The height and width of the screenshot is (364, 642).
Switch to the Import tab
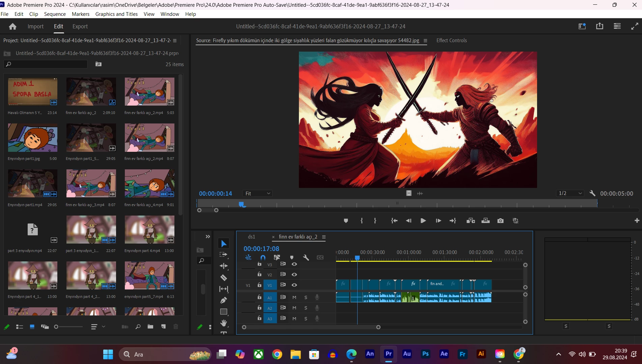(35, 26)
